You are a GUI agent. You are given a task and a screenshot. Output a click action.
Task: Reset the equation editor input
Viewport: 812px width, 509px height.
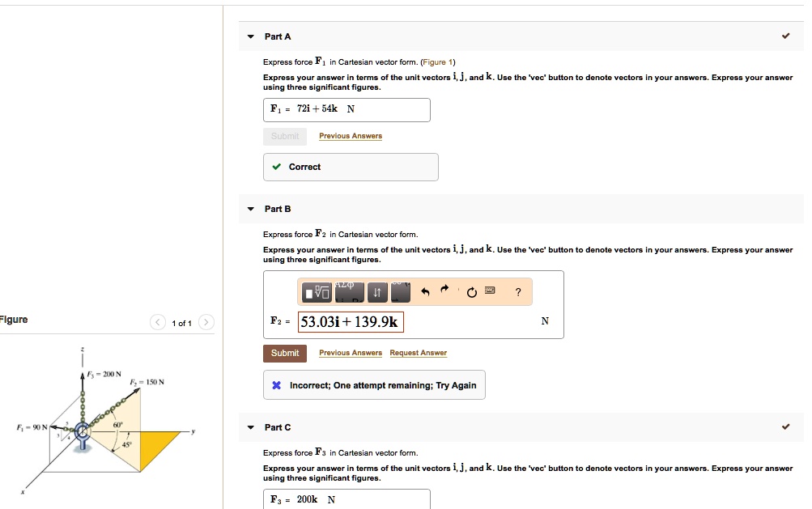(471, 291)
